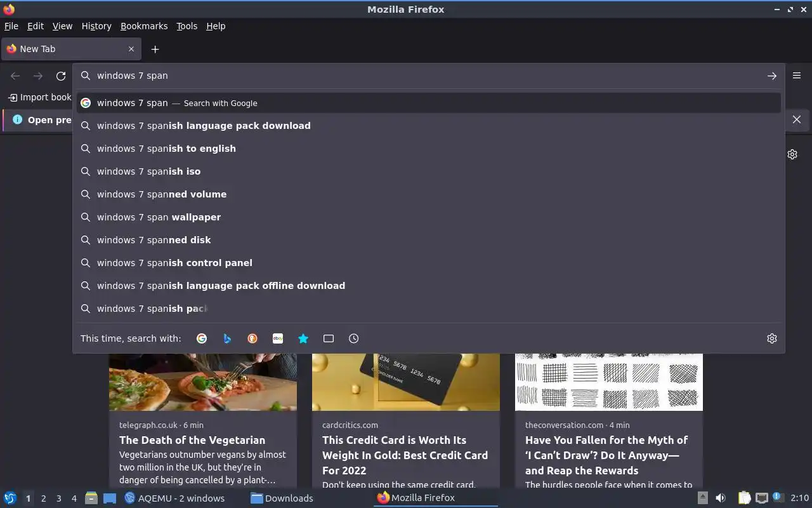Image resolution: width=812 pixels, height=508 pixels.
Task: Choose suggestion 'windows 7 spanish language pack offline download'
Action: tap(429, 286)
